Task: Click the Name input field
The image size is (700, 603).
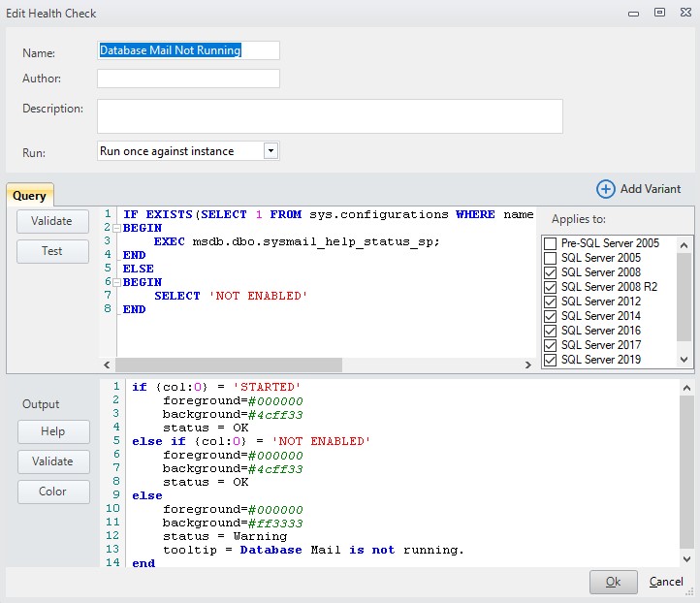Action: [188, 50]
